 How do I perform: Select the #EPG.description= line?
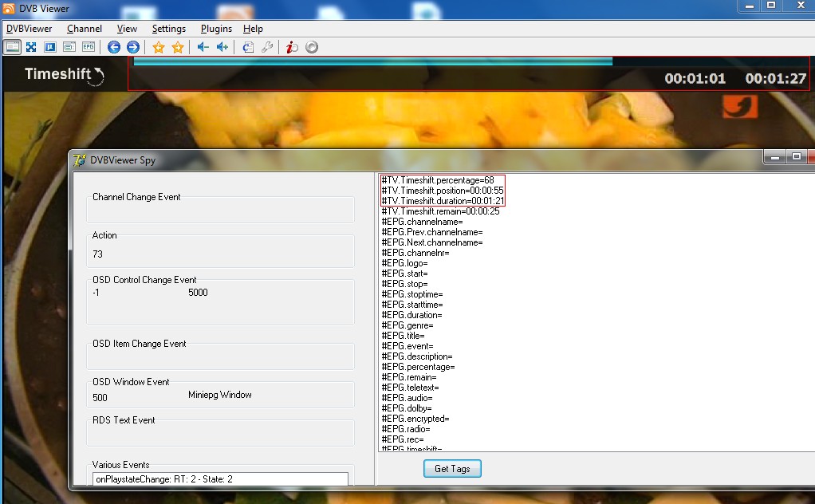pos(417,357)
